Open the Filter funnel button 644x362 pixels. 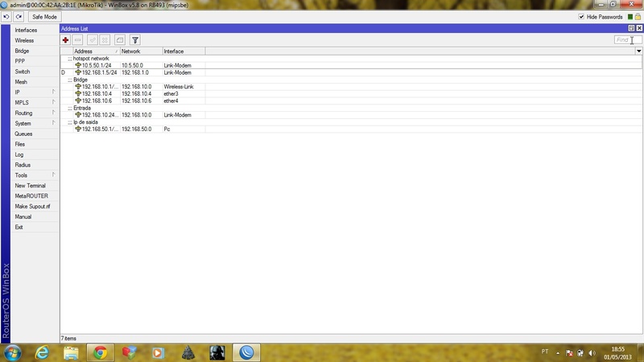[x=135, y=39]
